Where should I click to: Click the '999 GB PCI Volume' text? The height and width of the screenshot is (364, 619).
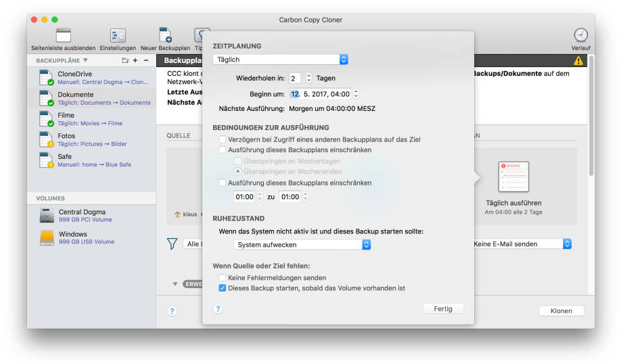85,219
